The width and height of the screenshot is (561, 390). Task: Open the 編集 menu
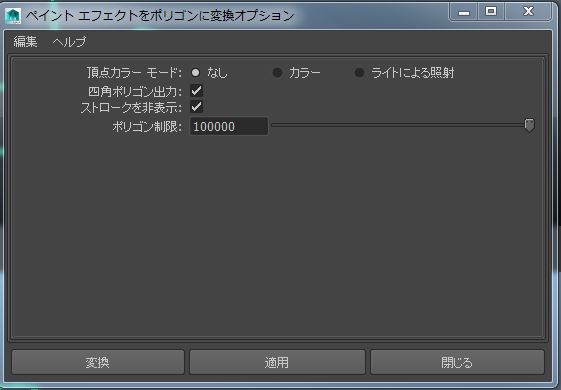coord(25,42)
